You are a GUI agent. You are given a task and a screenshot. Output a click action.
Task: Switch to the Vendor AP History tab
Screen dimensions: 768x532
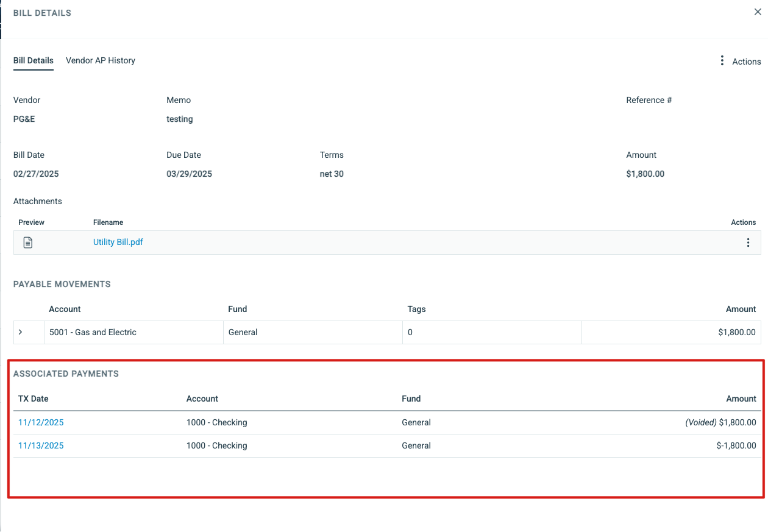point(101,61)
